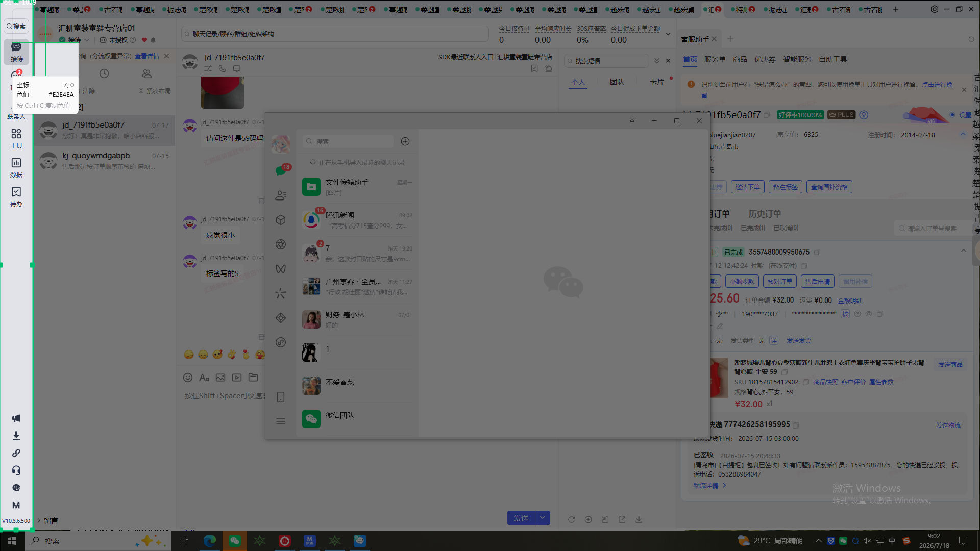Toggle the eye icon to reveal the address
The image size is (980, 551).
(869, 314)
